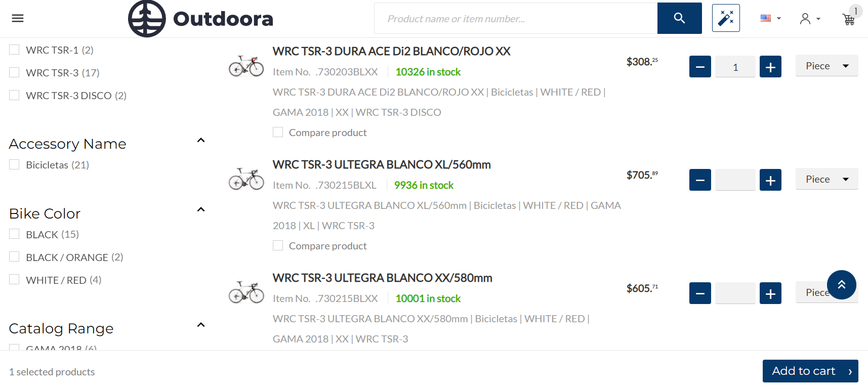868x388 pixels.
Task: Open the ULTEGRA BLANCO XL/560mm bike thumbnail
Action: click(246, 179)
